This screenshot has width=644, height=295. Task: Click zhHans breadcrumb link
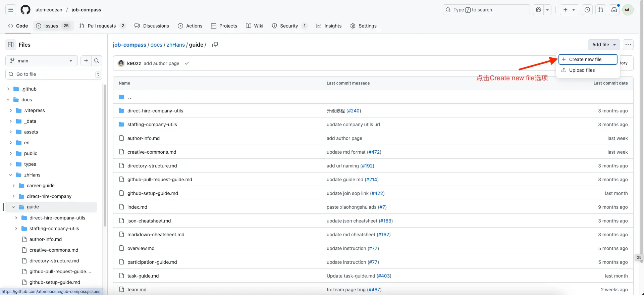coord(176,45)
